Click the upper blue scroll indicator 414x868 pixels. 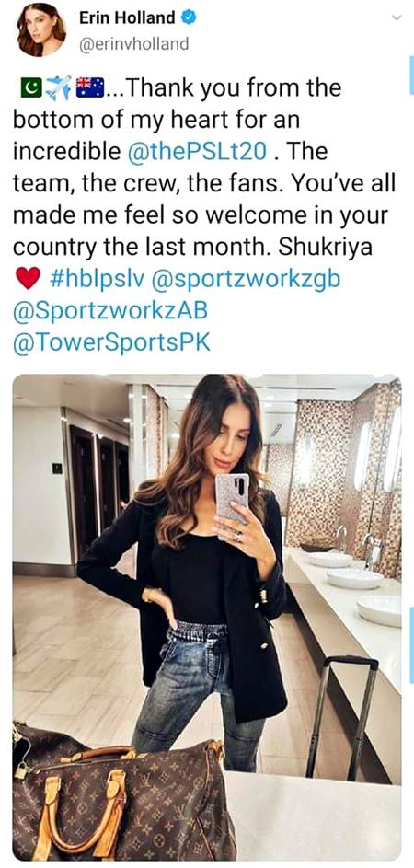[x=411, y=75]
